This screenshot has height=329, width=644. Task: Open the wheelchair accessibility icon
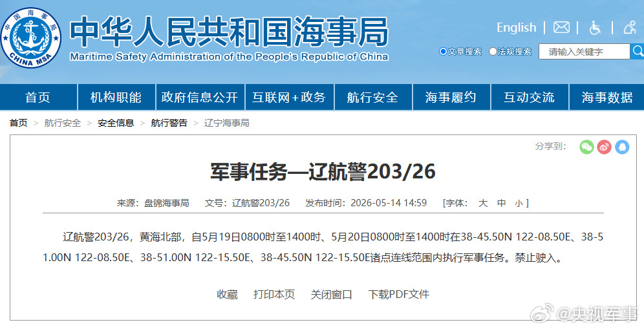(595, 28)
